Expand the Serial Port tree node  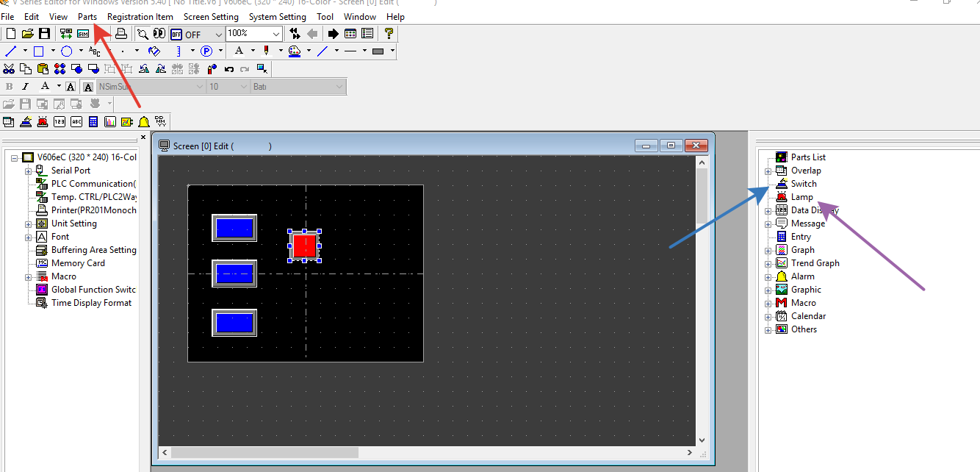click(29, 171)
